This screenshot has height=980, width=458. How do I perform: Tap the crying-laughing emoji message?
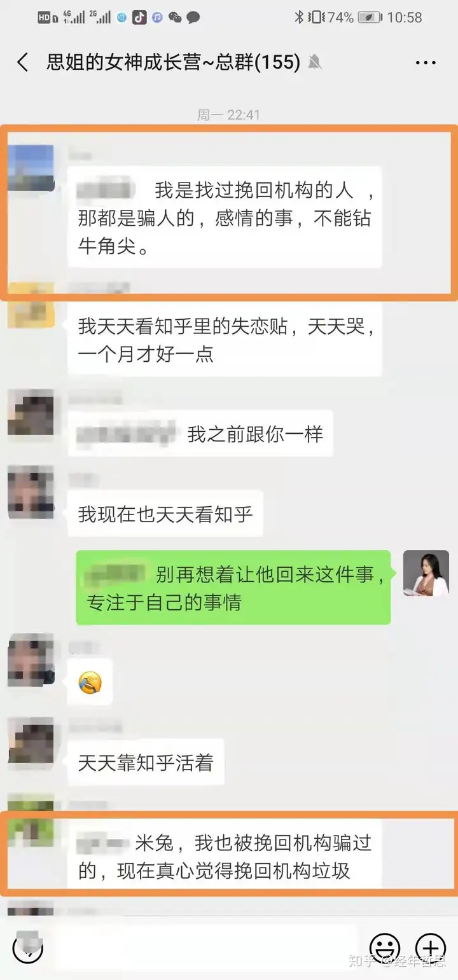pyautogui.click(x=90, y=682)
